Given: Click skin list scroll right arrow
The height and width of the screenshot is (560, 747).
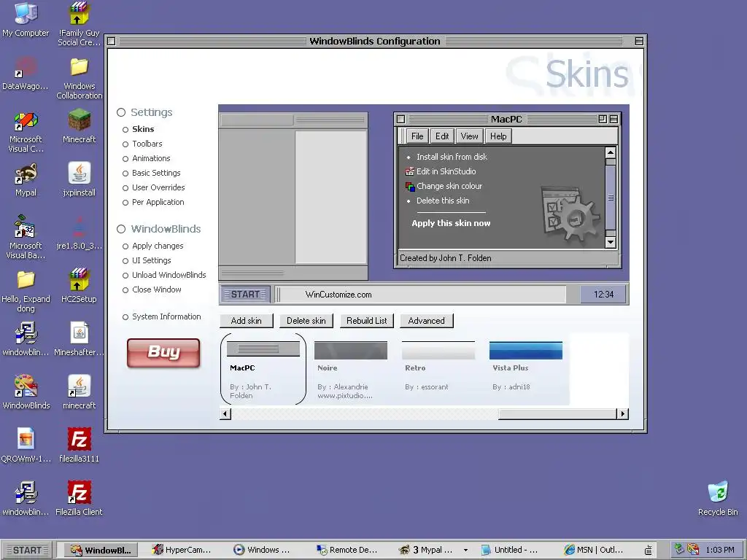Looking at the screenshot, I should click(x=623, y=414).
